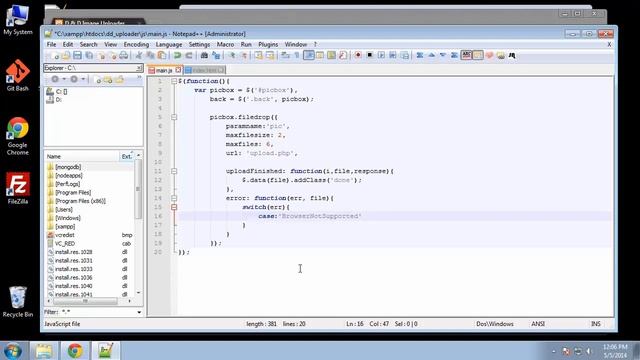
Task: Toggle Show All Characters paragraph icon
Action: point(297,55)
